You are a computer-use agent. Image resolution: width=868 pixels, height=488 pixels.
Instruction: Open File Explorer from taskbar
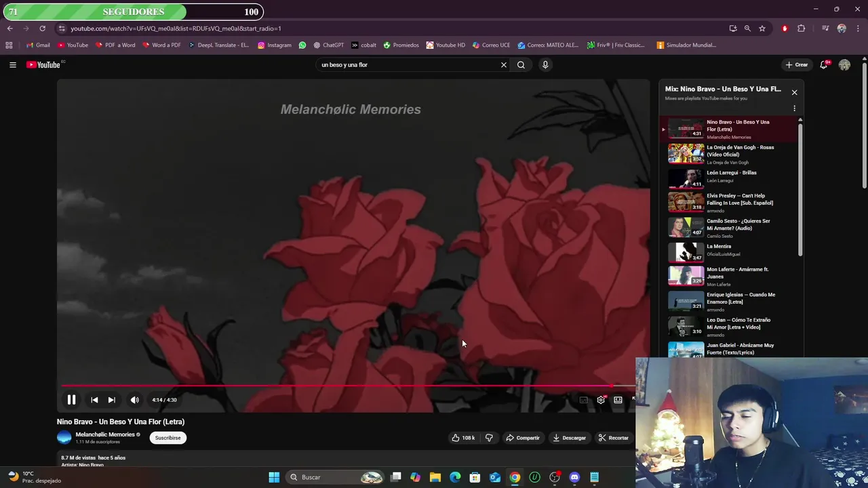tap(435, 477)
